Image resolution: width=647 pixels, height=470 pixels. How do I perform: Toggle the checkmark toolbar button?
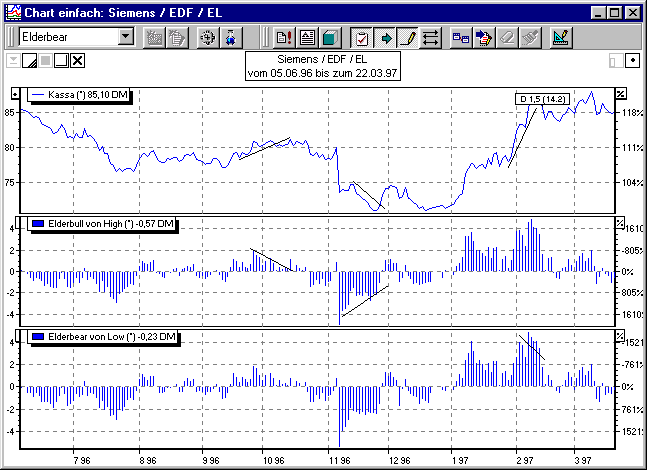[x=362, y=38]
